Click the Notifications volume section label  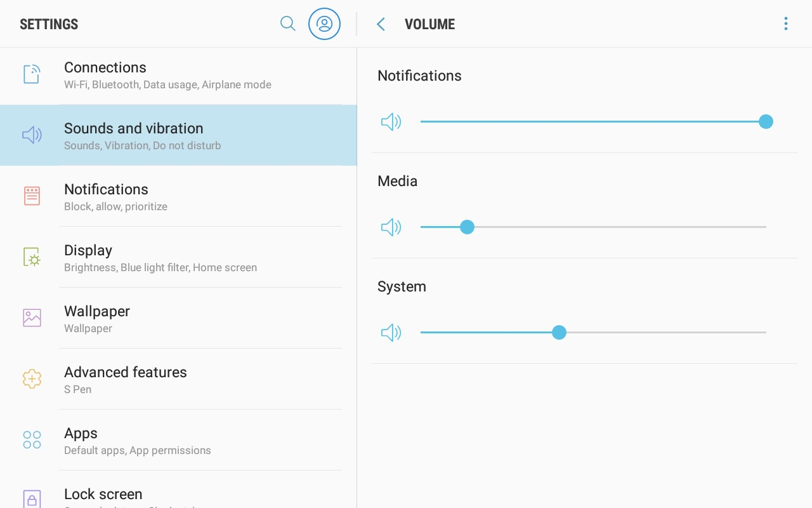[x=419, y=76]
